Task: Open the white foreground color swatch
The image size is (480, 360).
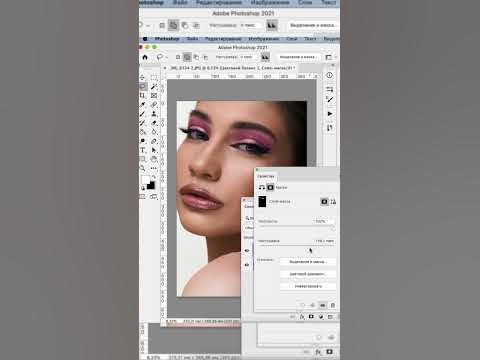Action: pyautogui.click(x=145, y=180)
